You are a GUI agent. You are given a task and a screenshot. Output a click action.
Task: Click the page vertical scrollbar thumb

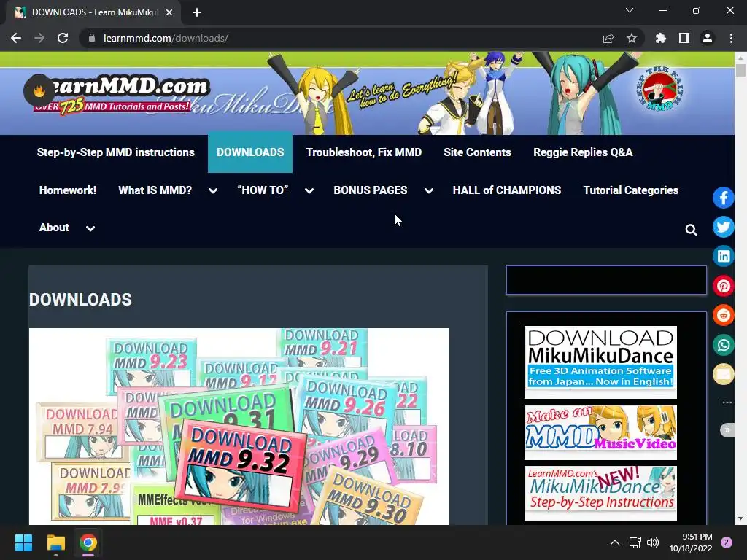coord(740,70)
